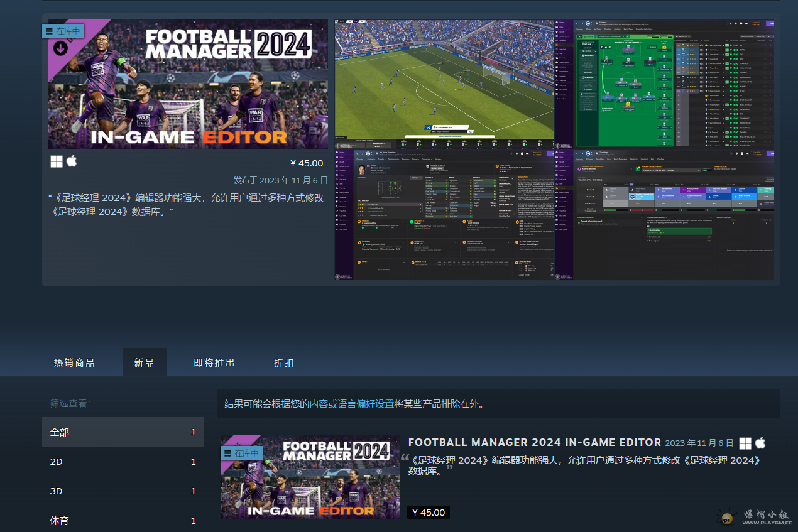798x532 pixels.
Task: Click the 2023 年 11 月 6 日 date in list row
Action: coord(699,443)
